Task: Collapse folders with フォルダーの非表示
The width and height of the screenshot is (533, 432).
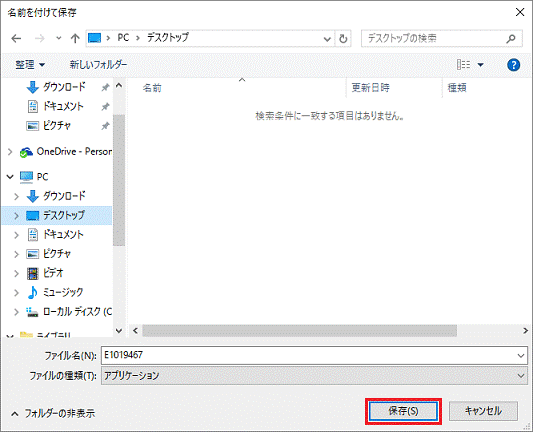Action: pos(53,413)
